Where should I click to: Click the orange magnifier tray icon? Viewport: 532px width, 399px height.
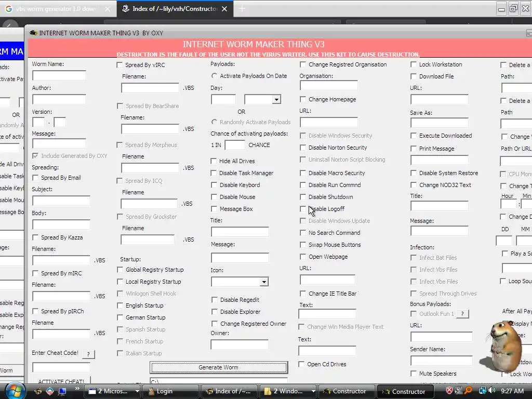(469, 391)
